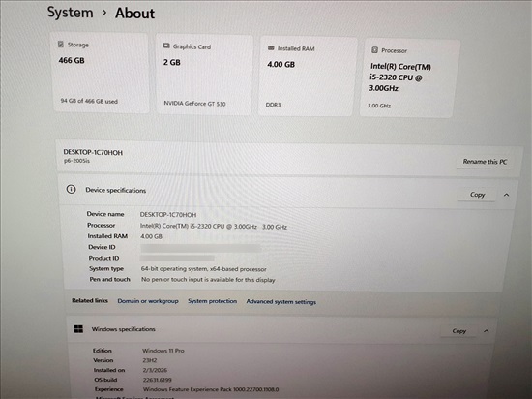
Task: Collapse the Windows specifications section
Action: click(x=487, y=331)
